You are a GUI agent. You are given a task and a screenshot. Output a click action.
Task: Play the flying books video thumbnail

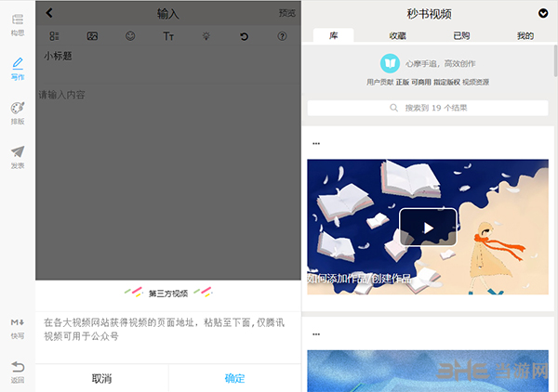428,227
